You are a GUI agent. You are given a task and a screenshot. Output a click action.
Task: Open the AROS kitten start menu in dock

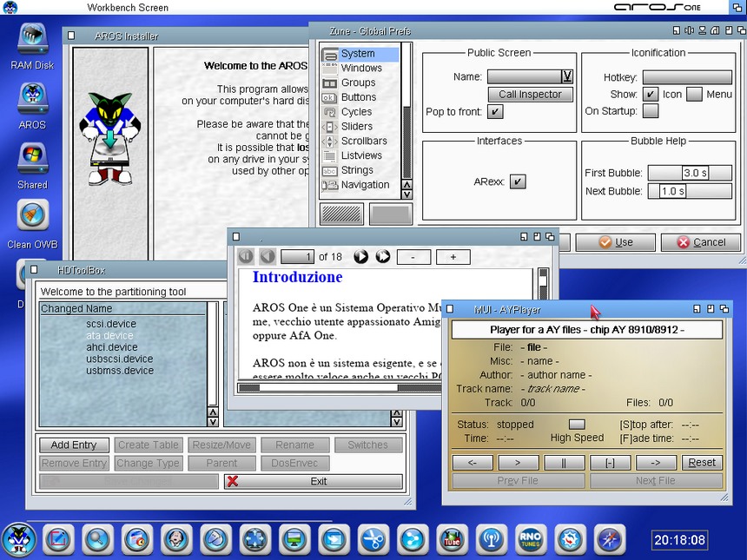pyautogui.click(x=19, y=540)
